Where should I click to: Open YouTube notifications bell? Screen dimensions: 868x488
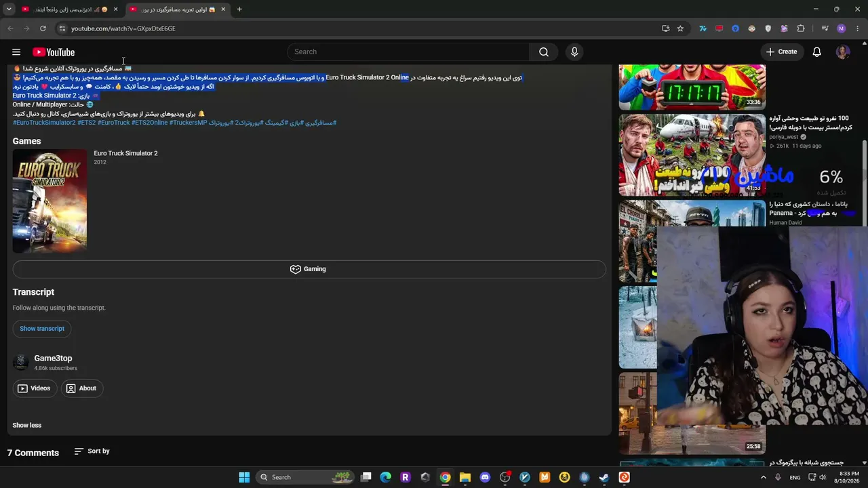[x=817, y=52]
